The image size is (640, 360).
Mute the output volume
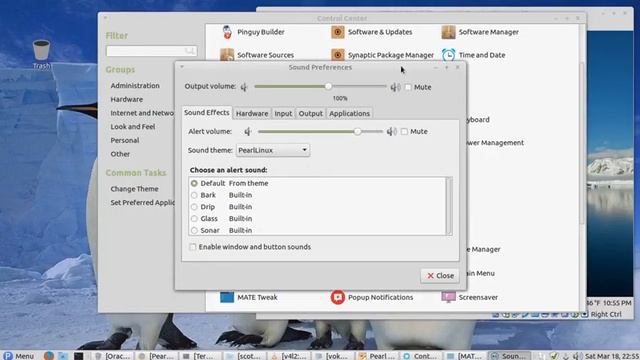[408, 87]
